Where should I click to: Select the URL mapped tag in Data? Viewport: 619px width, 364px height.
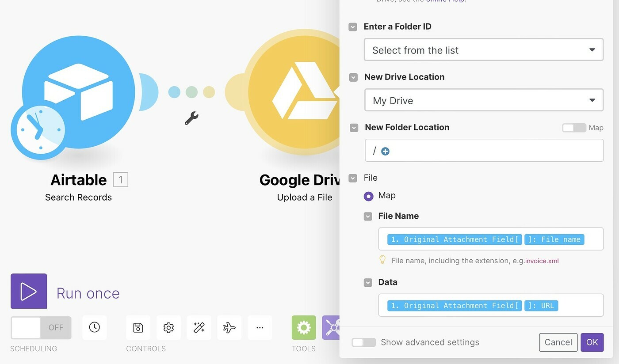coord(541,306)
